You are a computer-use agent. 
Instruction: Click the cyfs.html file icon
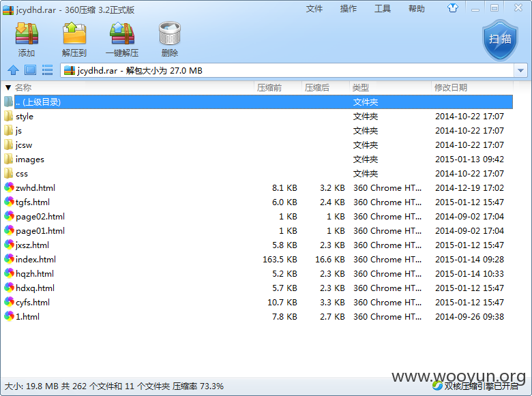pyautogui.click(x=9, y=302)
